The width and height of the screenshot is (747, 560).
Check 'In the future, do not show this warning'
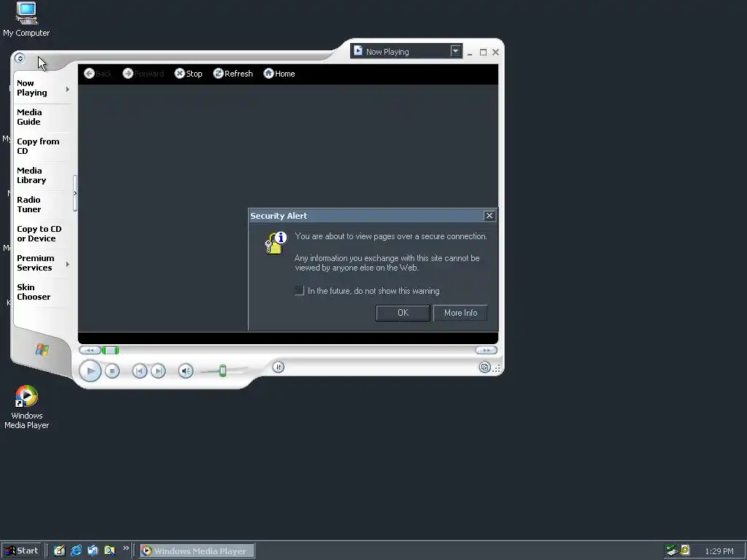click(299, 290)
